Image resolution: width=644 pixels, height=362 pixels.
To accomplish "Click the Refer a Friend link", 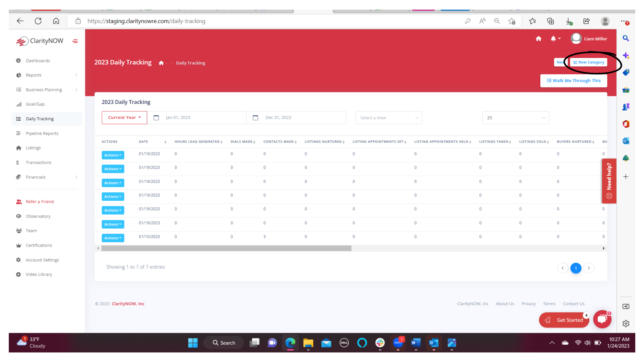I will point(40,201).
